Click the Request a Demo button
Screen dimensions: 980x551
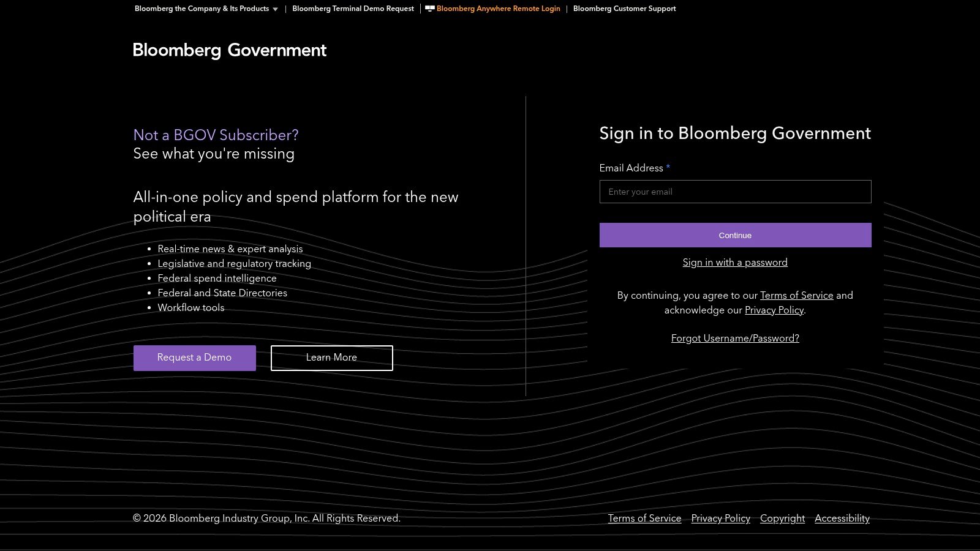point(195,358)
